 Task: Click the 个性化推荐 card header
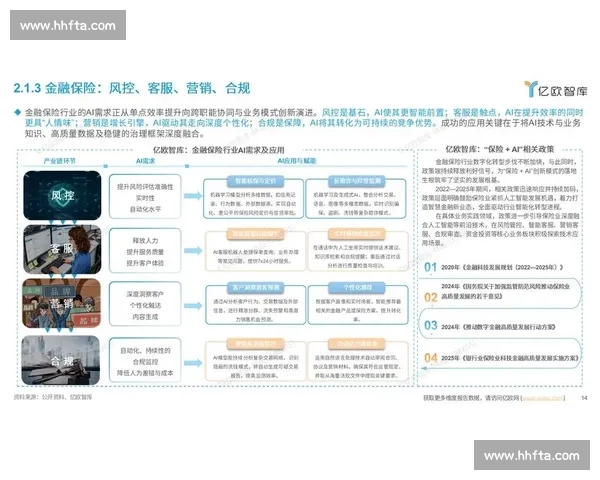[x=357, y=287]
